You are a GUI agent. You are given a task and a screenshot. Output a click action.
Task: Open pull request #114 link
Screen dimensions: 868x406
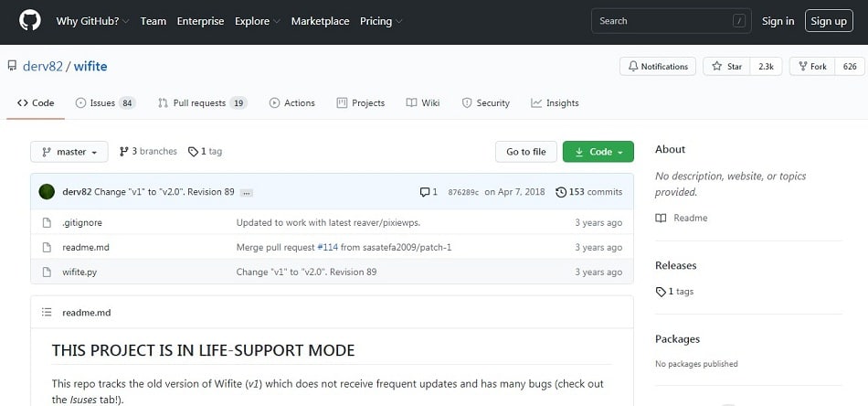pyautogui.click(x=328, y=248)
